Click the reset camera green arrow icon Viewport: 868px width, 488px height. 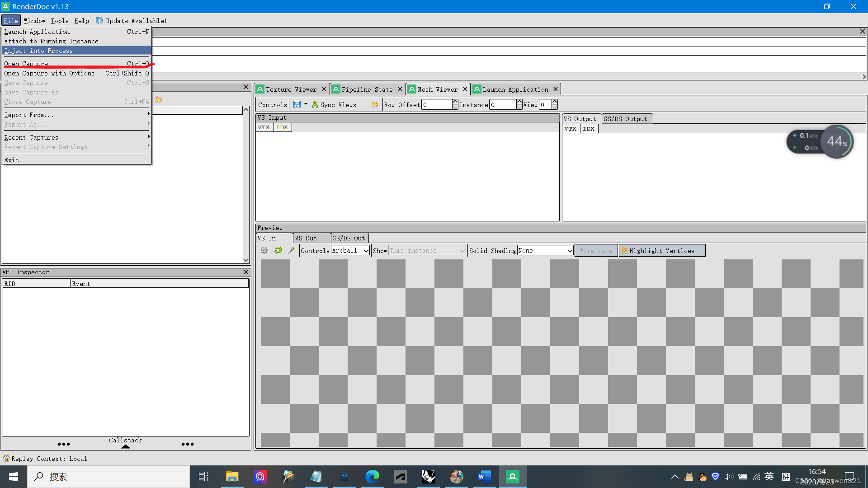tap(278, 250)
